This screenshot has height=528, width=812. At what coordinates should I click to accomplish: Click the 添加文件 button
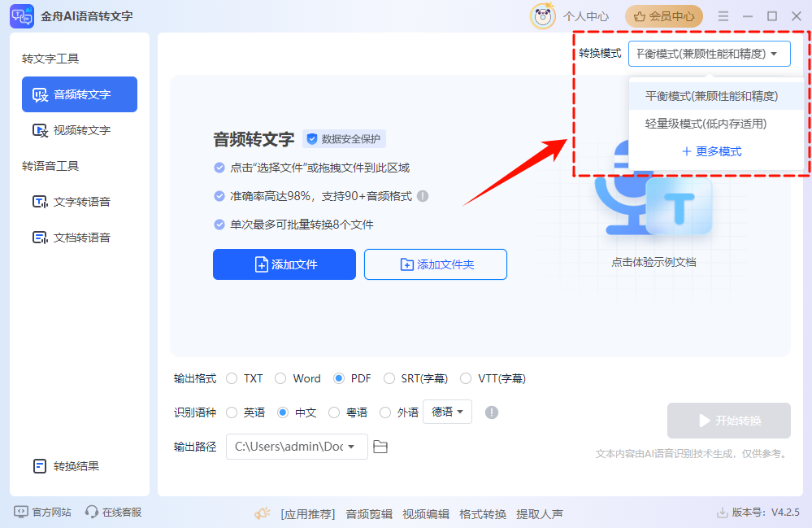point(284,264)
